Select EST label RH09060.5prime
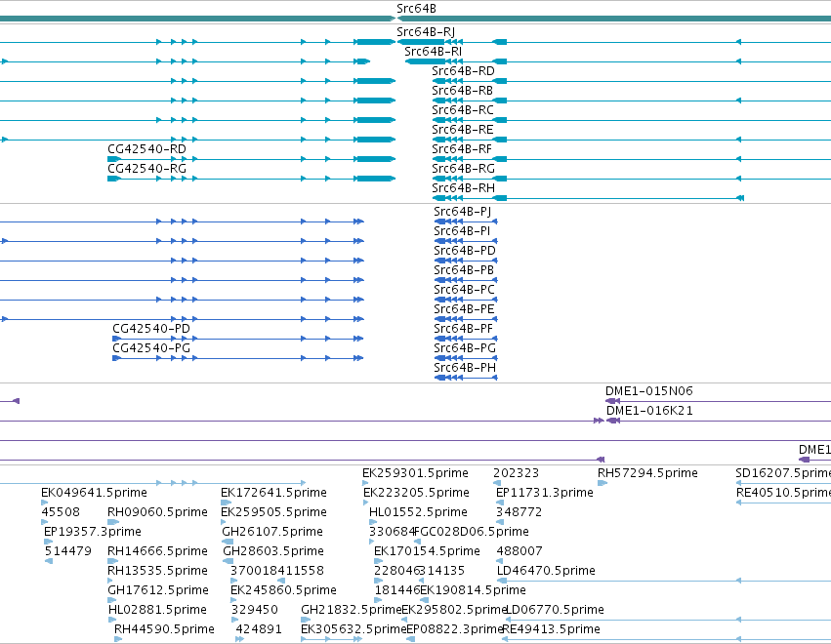Image resolution: width=831 pixels, height=644 pixels. click(x=157, y=512)
